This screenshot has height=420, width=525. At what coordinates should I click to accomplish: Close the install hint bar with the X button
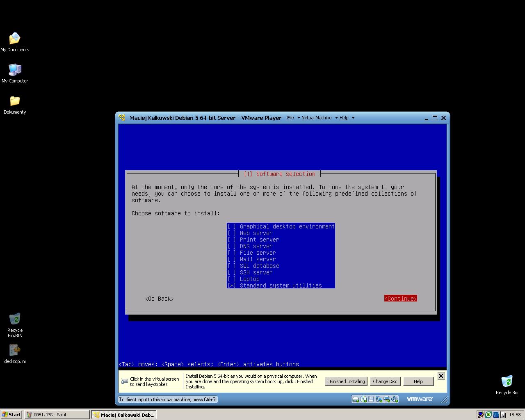click(441, 376)
